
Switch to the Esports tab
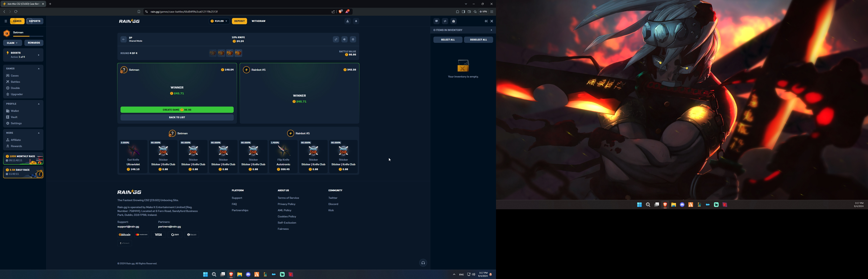point(35,21)
